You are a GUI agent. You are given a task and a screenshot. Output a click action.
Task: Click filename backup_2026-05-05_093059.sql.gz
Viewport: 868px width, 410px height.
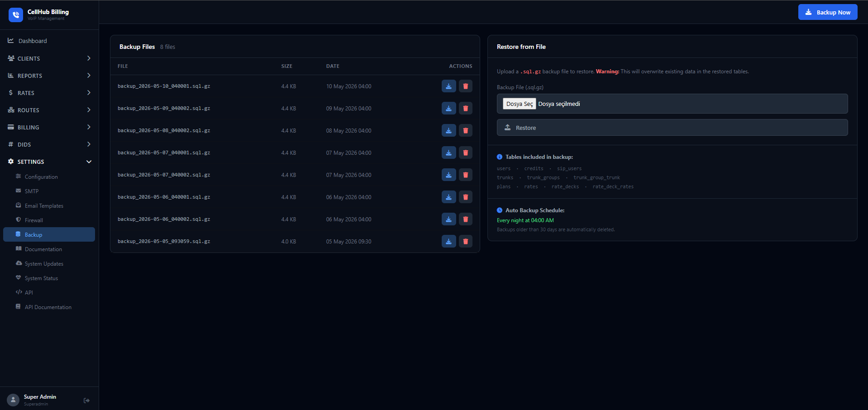coord(164,241)
